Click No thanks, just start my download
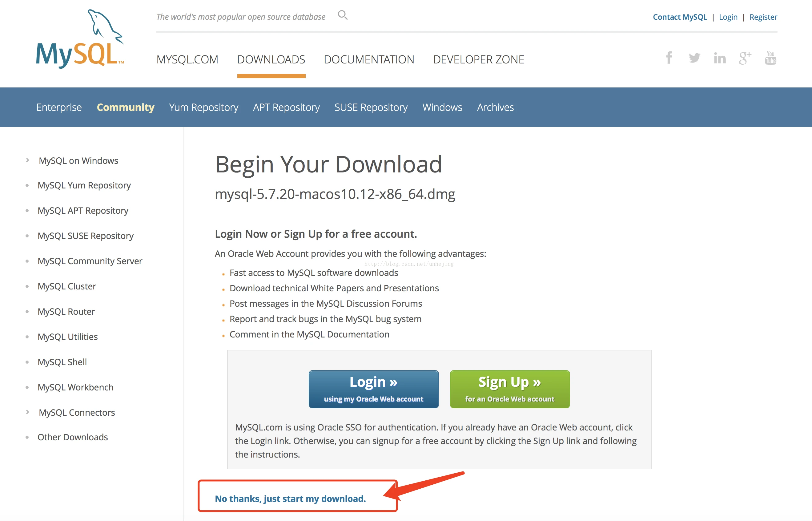The image size is (812, 521). click(x=291, y=499)
